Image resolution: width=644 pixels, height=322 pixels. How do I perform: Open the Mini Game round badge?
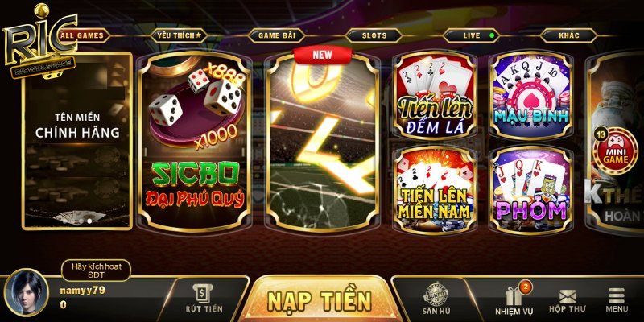point(616,151)
